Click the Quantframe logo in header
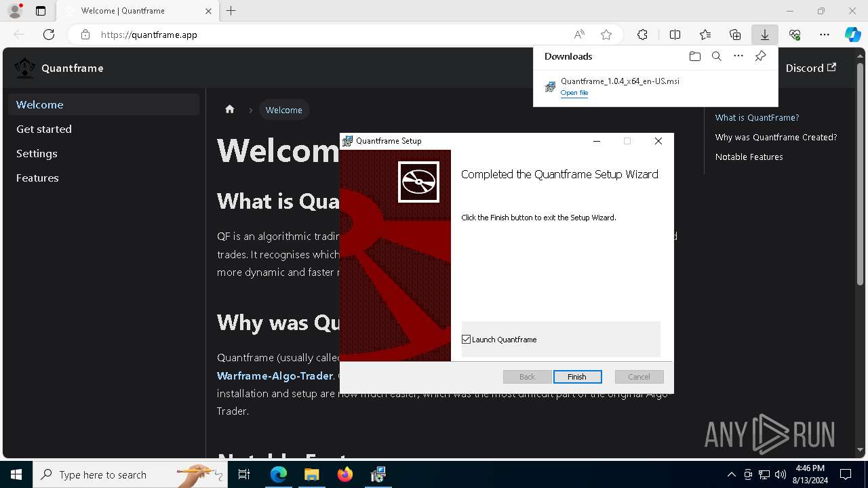868x488 pixels. tap(25, 68)
